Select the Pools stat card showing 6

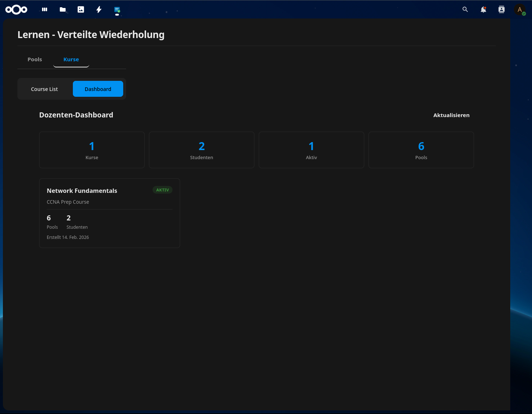[x=421, y=150]
